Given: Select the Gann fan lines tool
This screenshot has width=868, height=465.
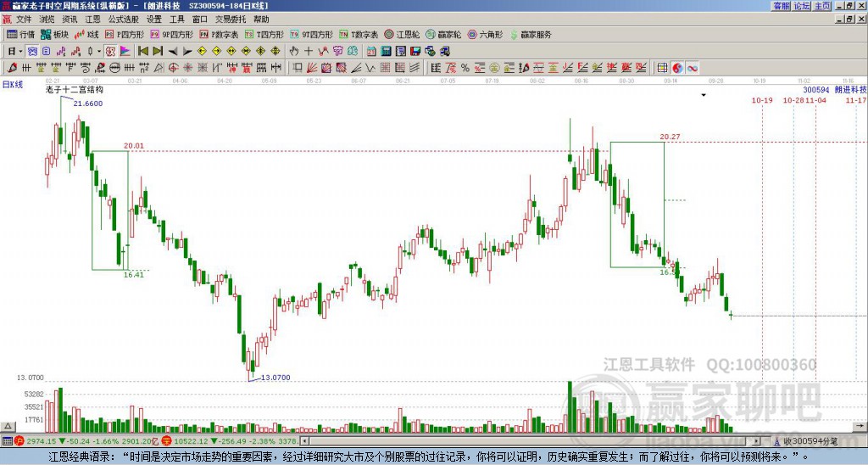Looking at the screenshot, I should pos(312,68).
